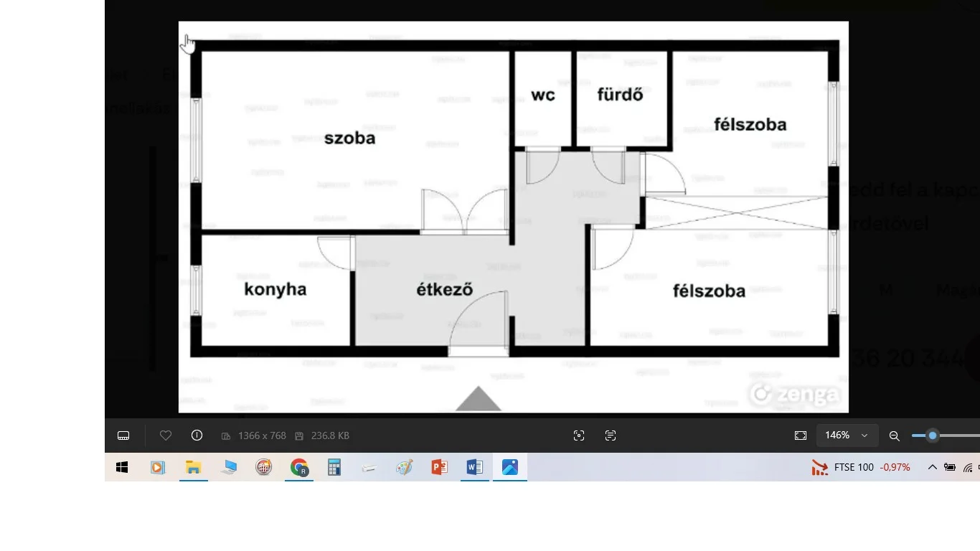Image resolution: width=980 pixels, height=551 pixels.
Task: Click the "wc" label on the floor plan
Action: (x=543, y=95)
